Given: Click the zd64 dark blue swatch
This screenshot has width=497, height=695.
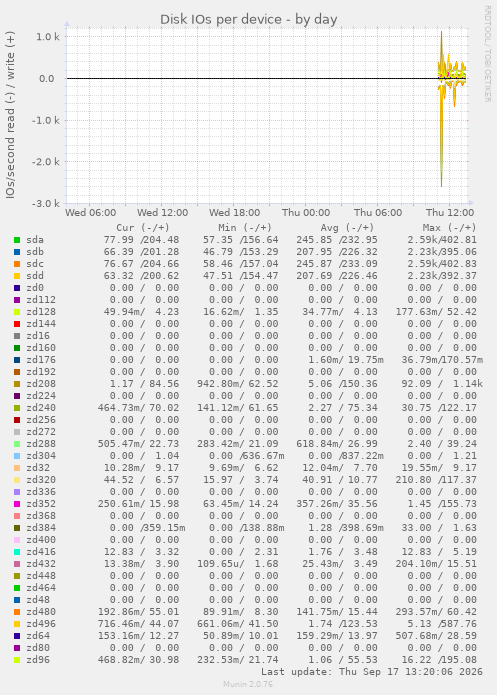Looking at the screenshot, I should (17, 636).
